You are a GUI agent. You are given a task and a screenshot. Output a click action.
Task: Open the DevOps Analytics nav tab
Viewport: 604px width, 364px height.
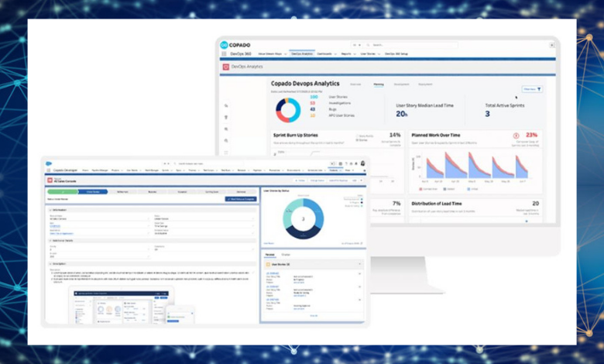[302, 54]
